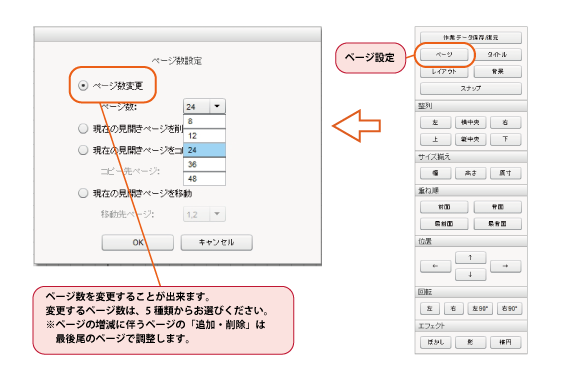Select the ページ数変更 radio button
The height and width of the screenshot is (380, 570).
(83, 86)
